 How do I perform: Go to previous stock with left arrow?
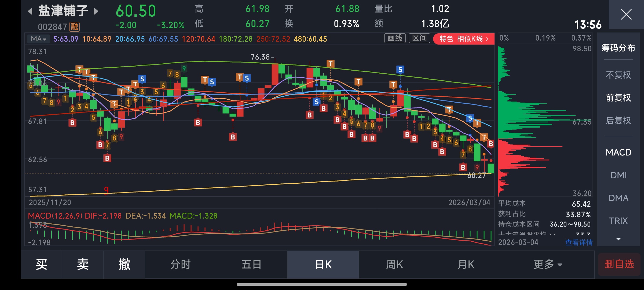click(30, 11)
